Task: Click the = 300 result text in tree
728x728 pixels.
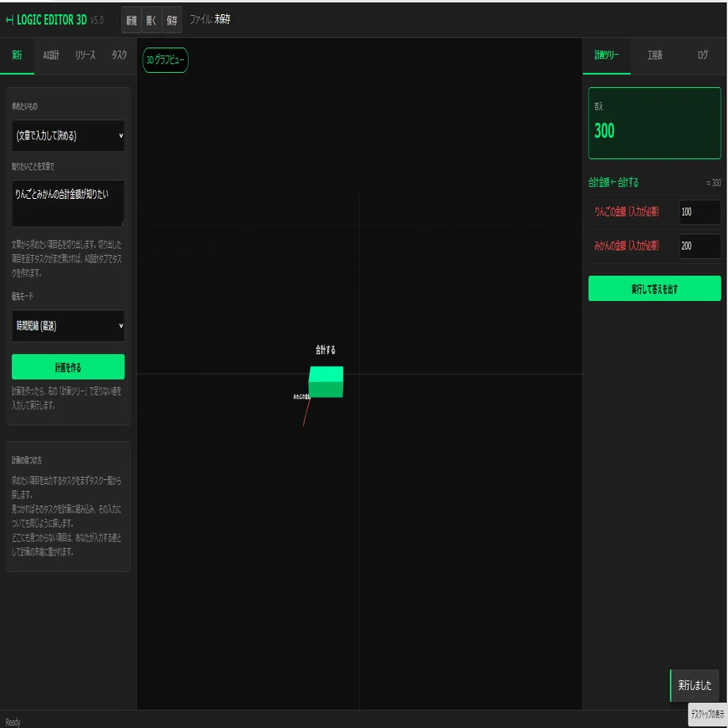Action: (714, 183)
